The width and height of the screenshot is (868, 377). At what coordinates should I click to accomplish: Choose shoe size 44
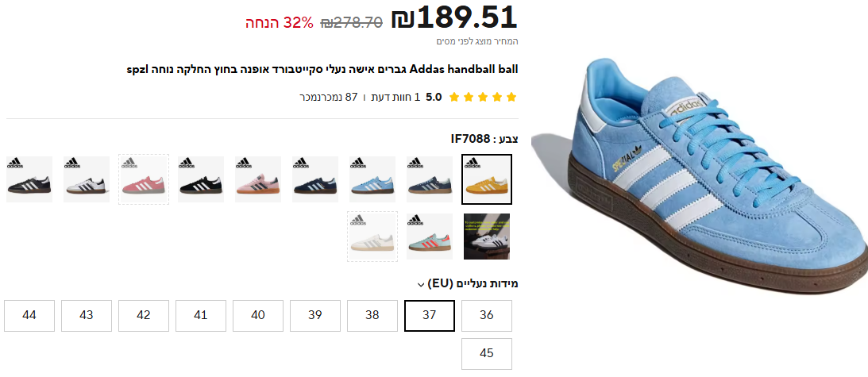pos(29,316)
